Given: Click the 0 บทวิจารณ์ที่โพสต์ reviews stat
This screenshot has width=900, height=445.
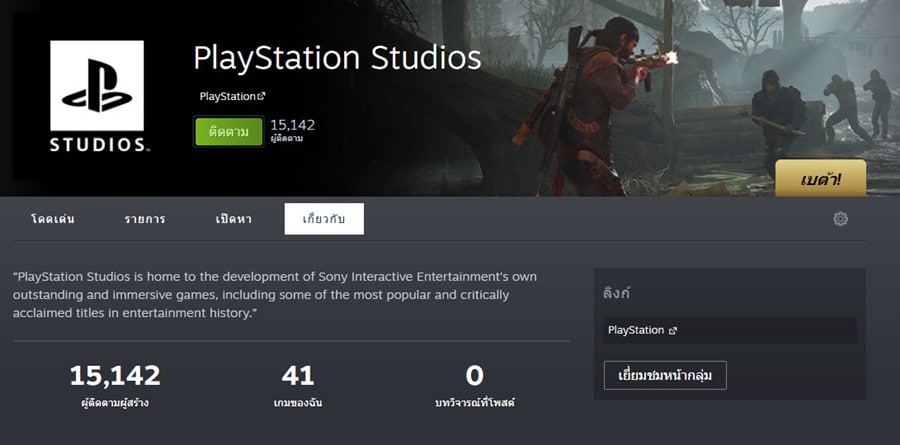Looking at the screenshot, I should tap(475, 386).
